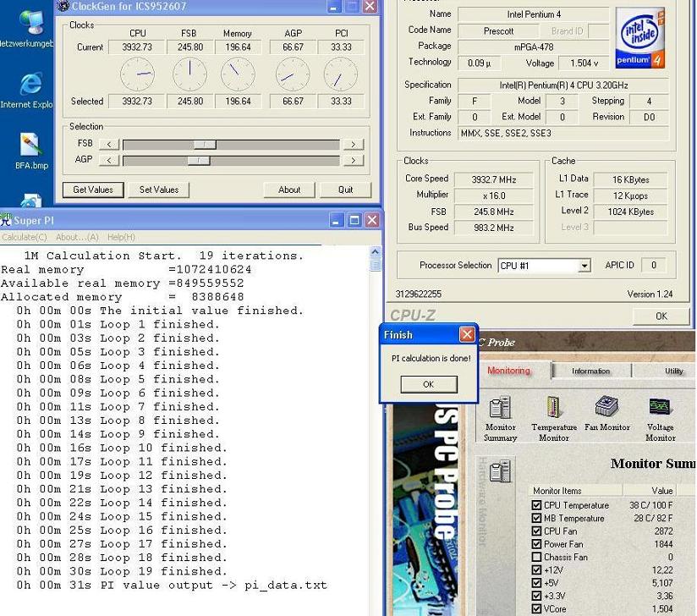Open the Fan Monitor icon
The width and height of the screenshot is (697, 616).
(606, 414)
